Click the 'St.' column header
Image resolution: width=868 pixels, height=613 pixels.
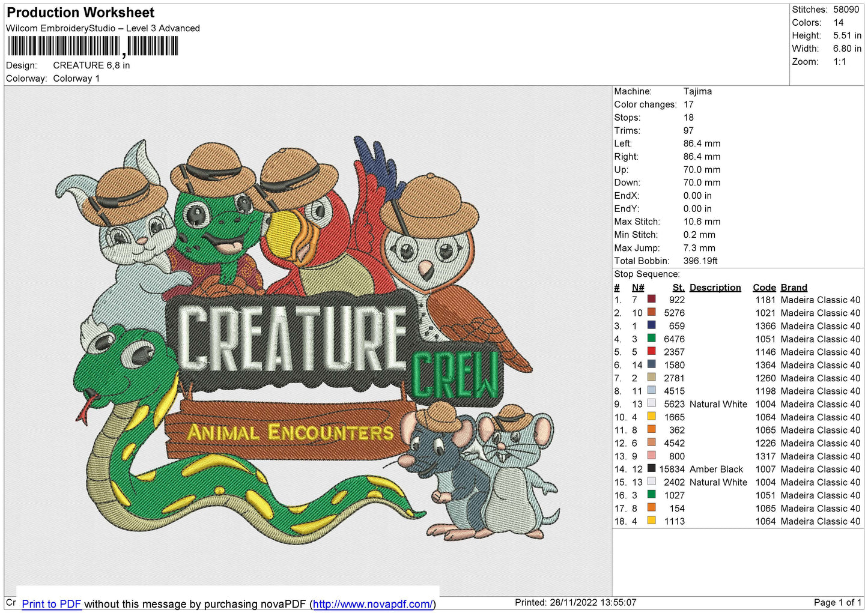point(678,288)
